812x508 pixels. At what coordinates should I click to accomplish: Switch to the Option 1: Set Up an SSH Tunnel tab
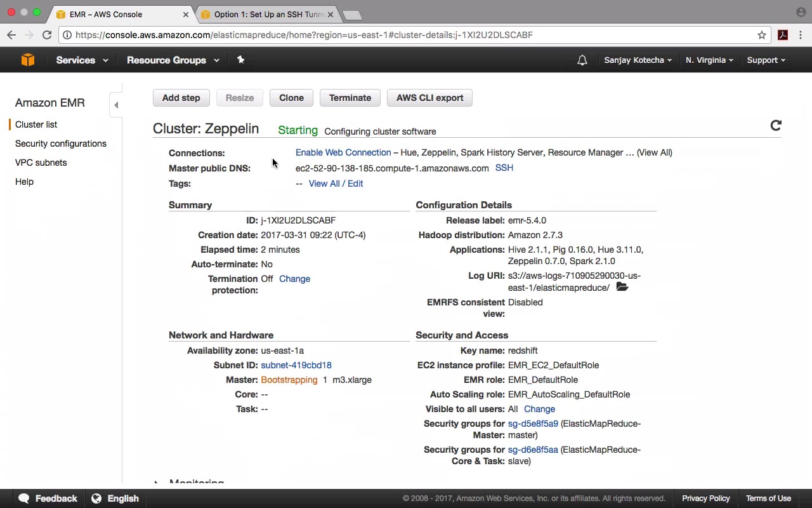pos(268,14)
